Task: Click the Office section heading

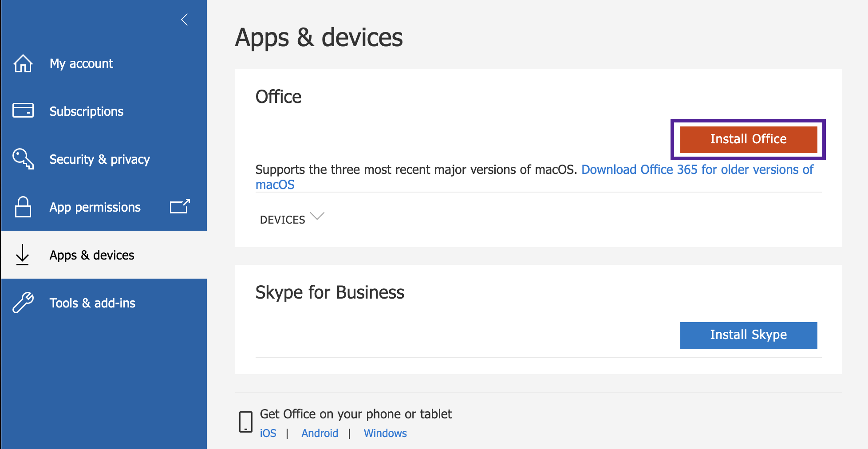Action: (278, 97)
